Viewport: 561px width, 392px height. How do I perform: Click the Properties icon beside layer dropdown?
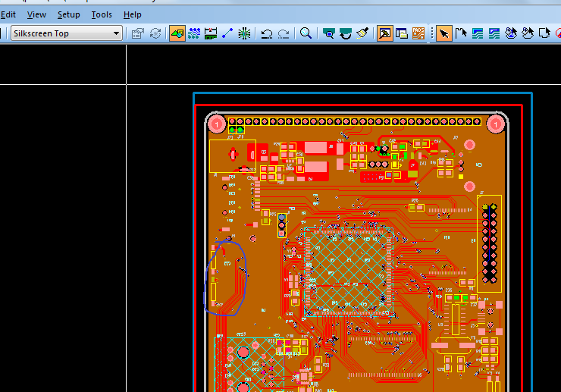click(x=138, y=33)
